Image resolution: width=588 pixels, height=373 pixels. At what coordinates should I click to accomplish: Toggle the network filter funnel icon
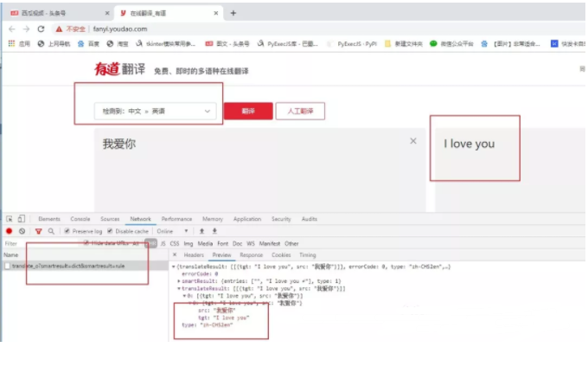click(38, 232)
